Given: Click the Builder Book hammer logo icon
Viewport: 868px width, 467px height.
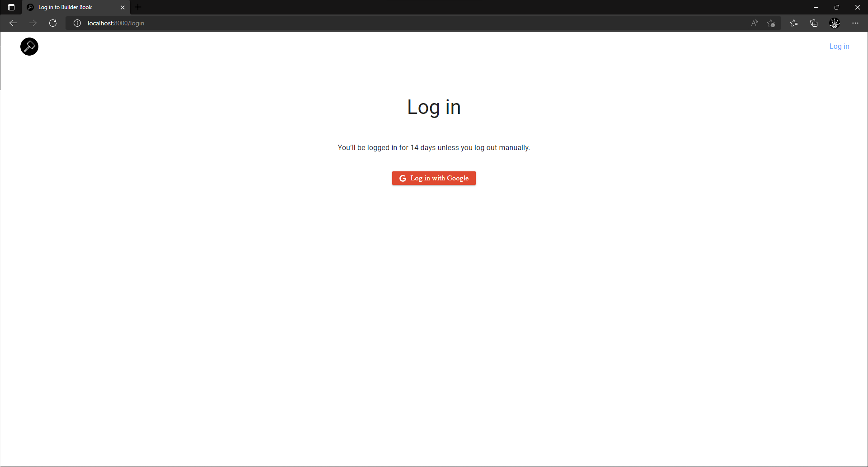Looking at the screenshot, I should click(29, 46).
